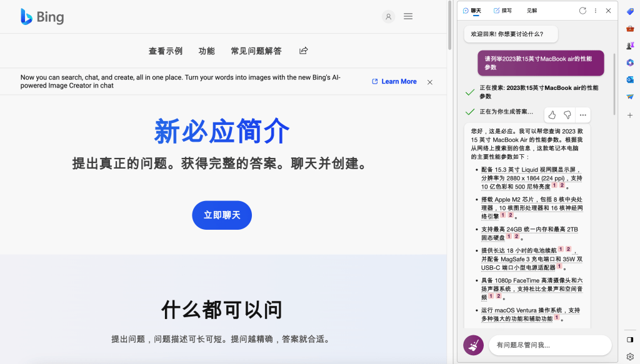Click the new topic broom button
The width and height of the screenshot is (640, 364).
click(474, 345)
